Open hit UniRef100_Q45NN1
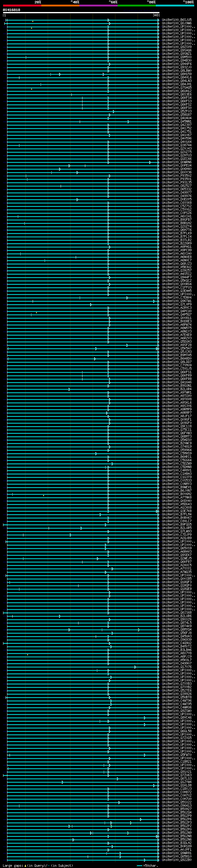 tap(177, 122)
